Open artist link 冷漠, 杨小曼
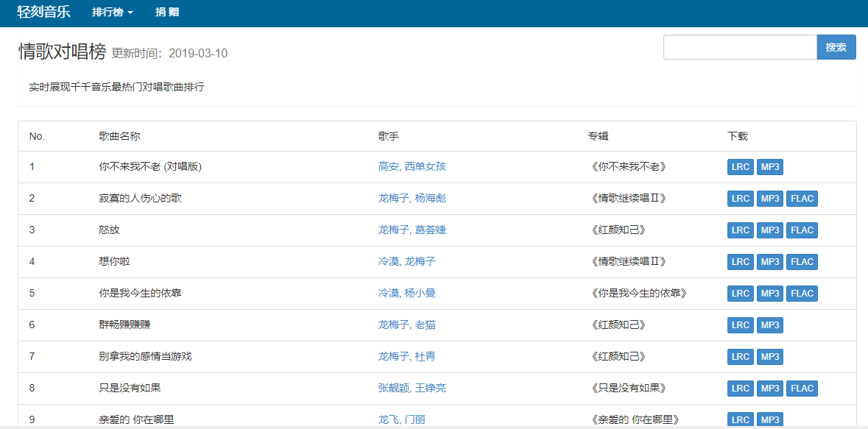The height and width of the screenshot is (429, 868). [x=406, y=293]
